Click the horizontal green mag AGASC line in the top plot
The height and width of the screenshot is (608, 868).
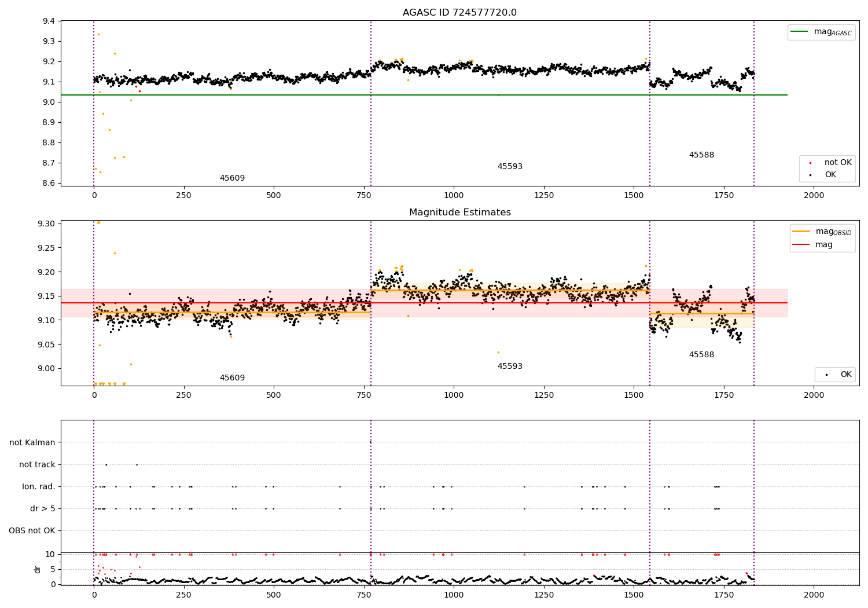tap(424, 95)
